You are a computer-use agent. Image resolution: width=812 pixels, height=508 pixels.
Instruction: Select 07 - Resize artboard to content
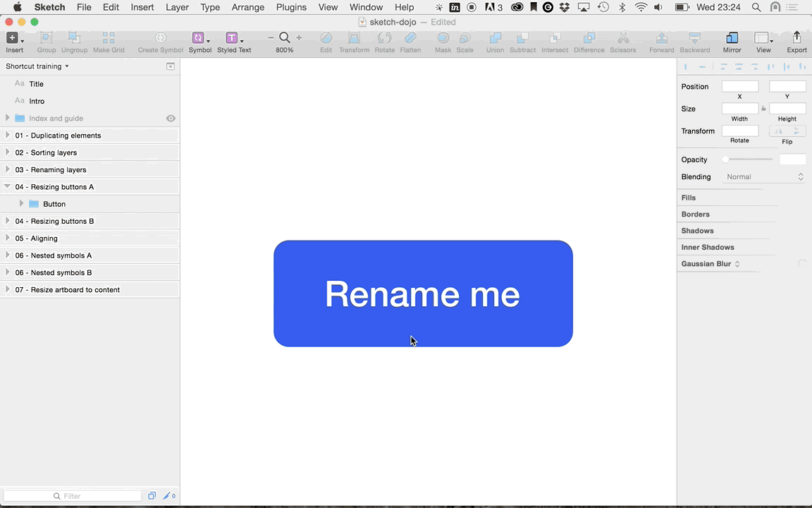point(90,289)
